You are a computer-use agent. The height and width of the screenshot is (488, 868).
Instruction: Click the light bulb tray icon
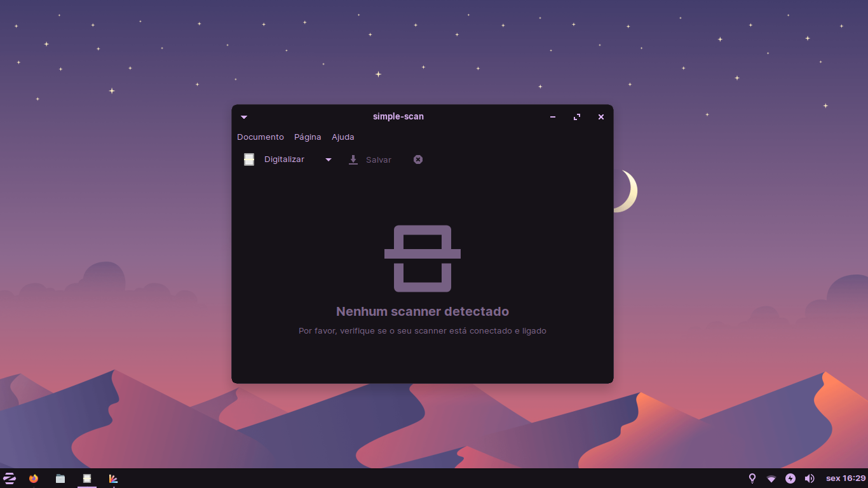tap(752, 478)
